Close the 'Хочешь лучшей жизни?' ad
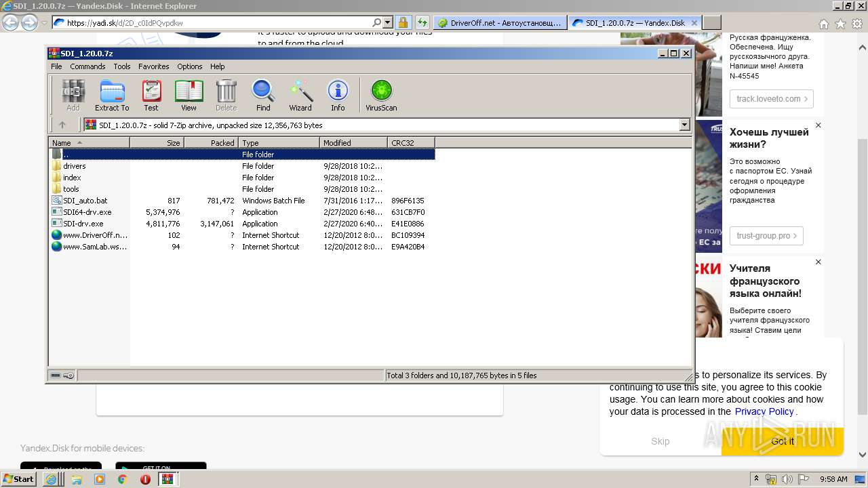This screenshot has width=868, height=488. (x=818, y=125)
